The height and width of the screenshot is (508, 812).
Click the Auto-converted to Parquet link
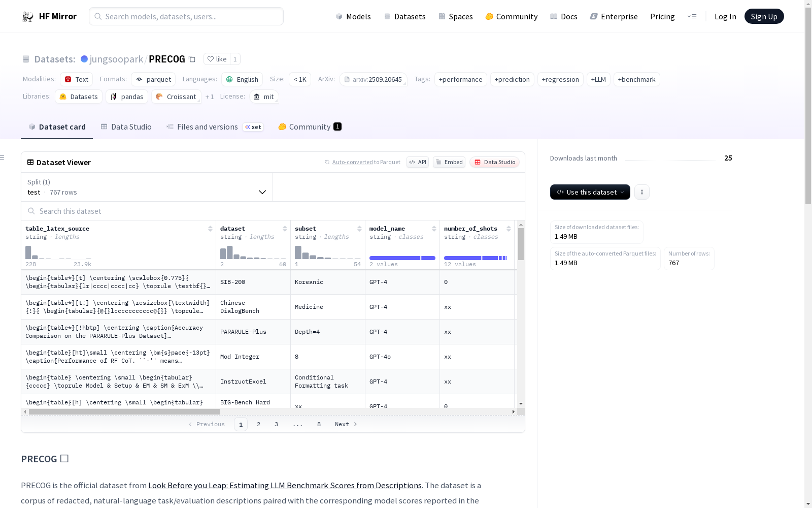coord(363,162)
